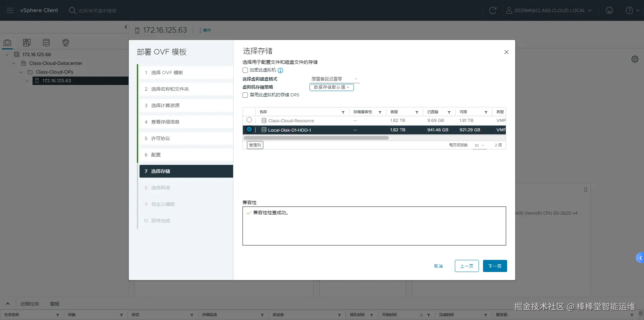Go to step 2 选择名称和文件夹
The image size is (644, 320).
pyautogui.click(x=186, y=89)
